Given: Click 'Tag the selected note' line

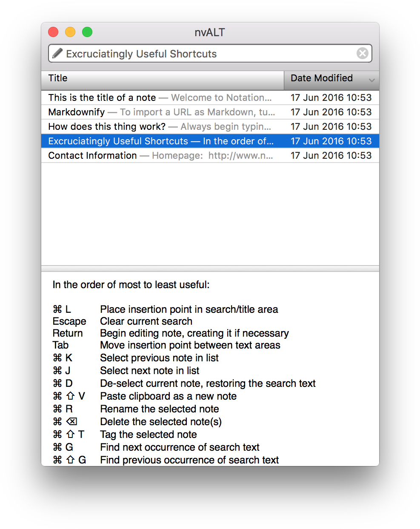Looking at the screenshot, I should pos(149,435).
